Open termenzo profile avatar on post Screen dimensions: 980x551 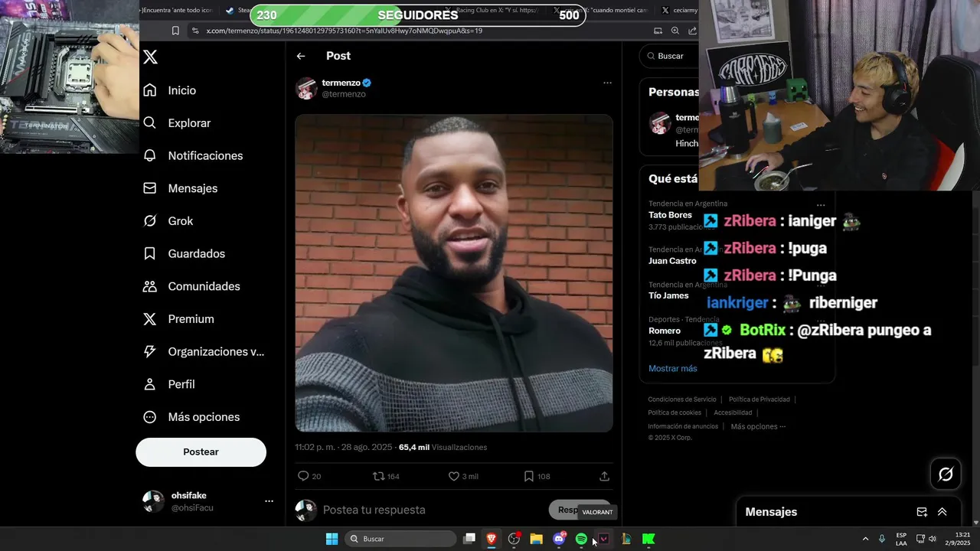click(x=306, y=88)
